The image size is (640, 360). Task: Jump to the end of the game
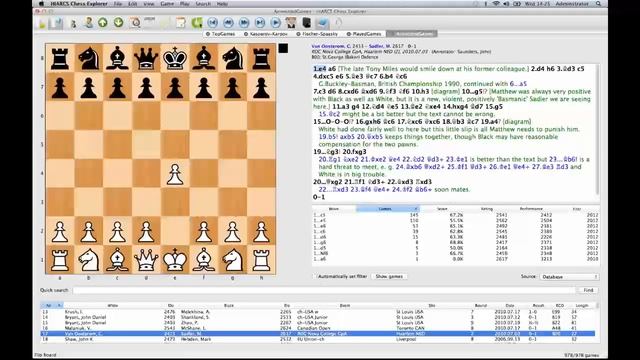(260, 22)
